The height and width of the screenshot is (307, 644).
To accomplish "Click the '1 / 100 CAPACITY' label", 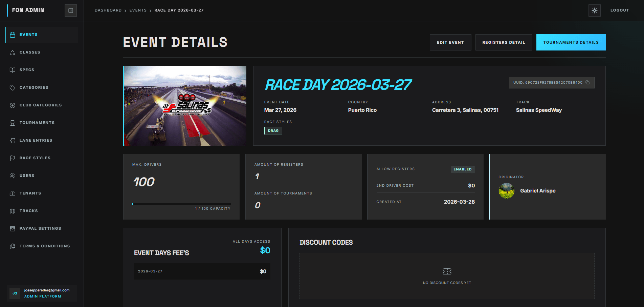I will pyautogui.click(x=213, y=209).
